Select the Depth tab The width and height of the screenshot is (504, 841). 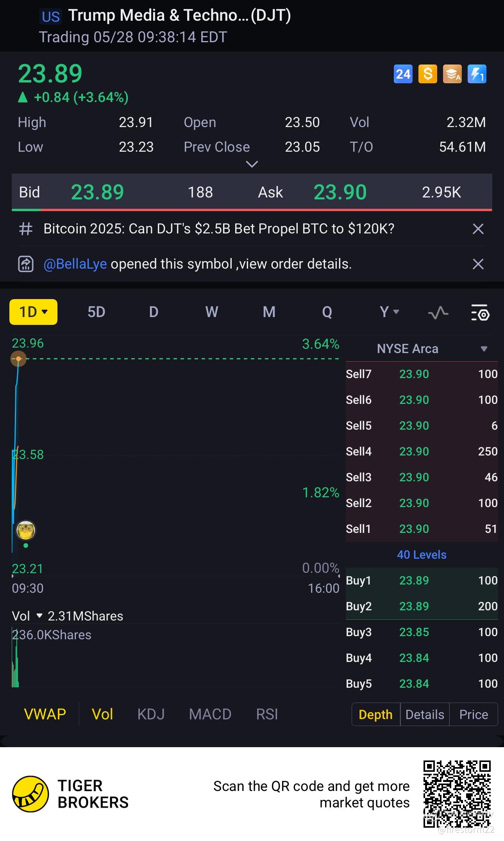375,714
